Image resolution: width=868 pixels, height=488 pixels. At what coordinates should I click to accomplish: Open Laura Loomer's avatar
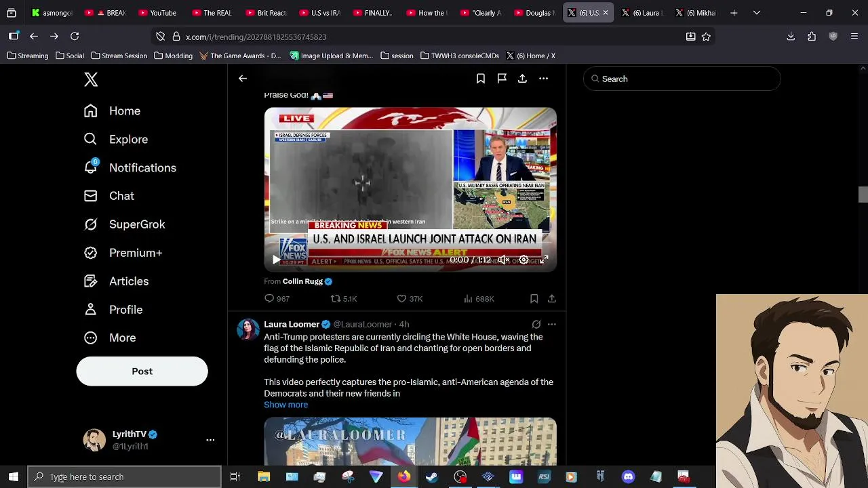(x=248, y=330)
